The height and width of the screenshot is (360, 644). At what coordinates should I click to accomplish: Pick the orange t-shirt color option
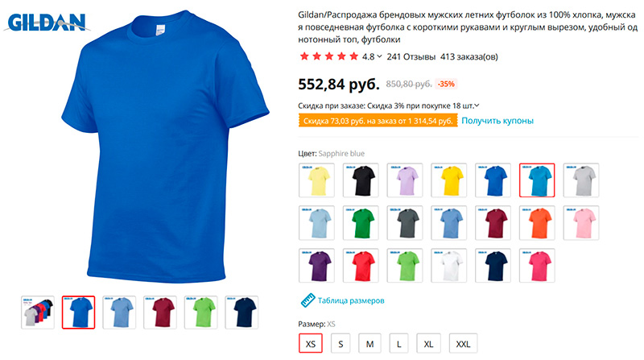537,223
